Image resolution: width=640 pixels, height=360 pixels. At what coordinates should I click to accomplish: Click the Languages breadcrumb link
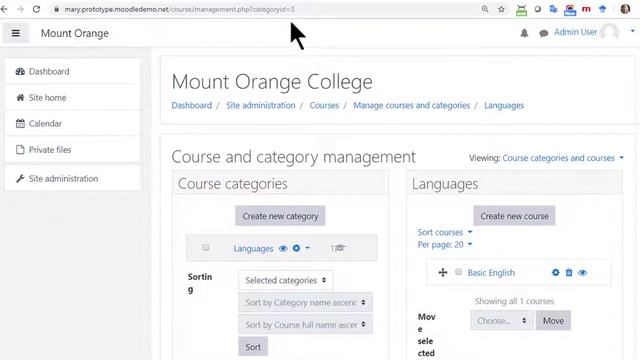pyautogui.click(x=504, y=105)
